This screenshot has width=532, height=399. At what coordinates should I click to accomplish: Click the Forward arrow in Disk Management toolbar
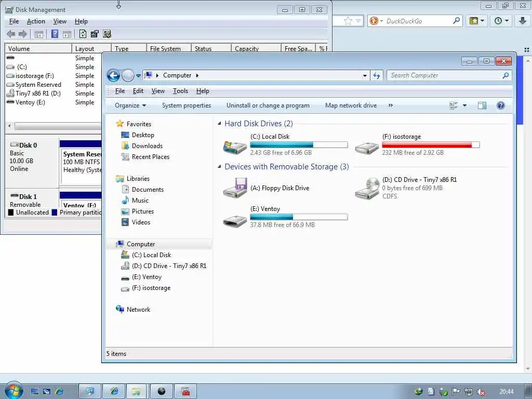[23, 34]
